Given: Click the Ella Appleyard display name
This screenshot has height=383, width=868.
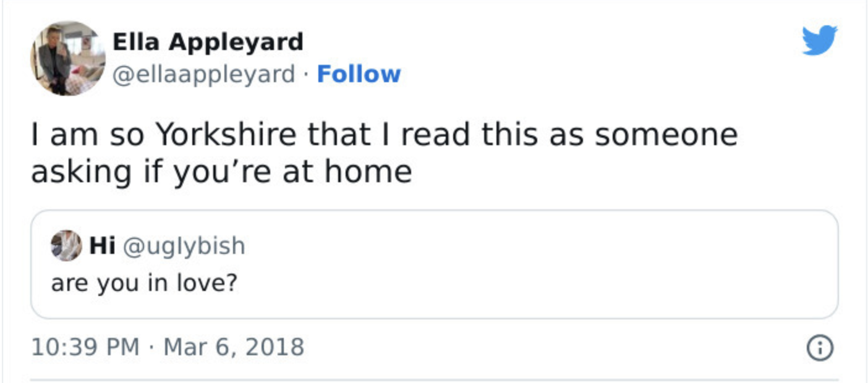Looking at the screenshot, I should pyautogui.click(x=208, y=42).
